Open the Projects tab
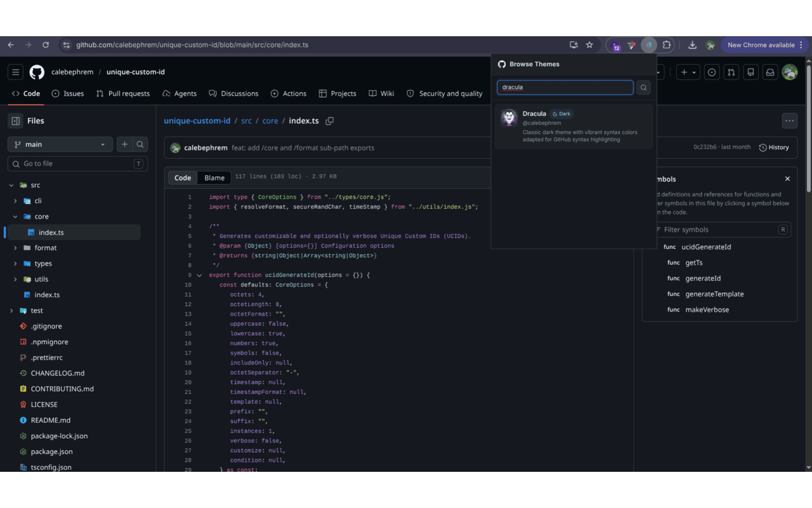812x508 pixels. pyautogui.click(x=337, y=93)
